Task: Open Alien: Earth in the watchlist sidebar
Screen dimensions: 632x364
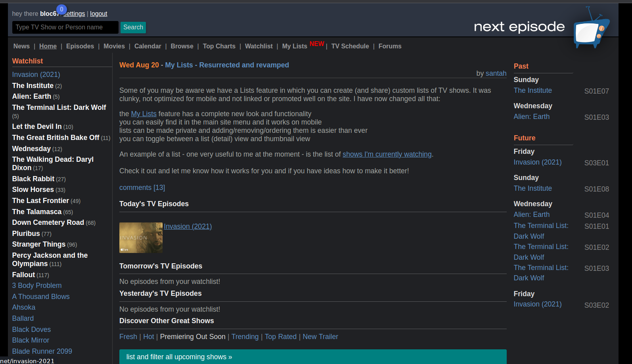Action: point(32,96)
